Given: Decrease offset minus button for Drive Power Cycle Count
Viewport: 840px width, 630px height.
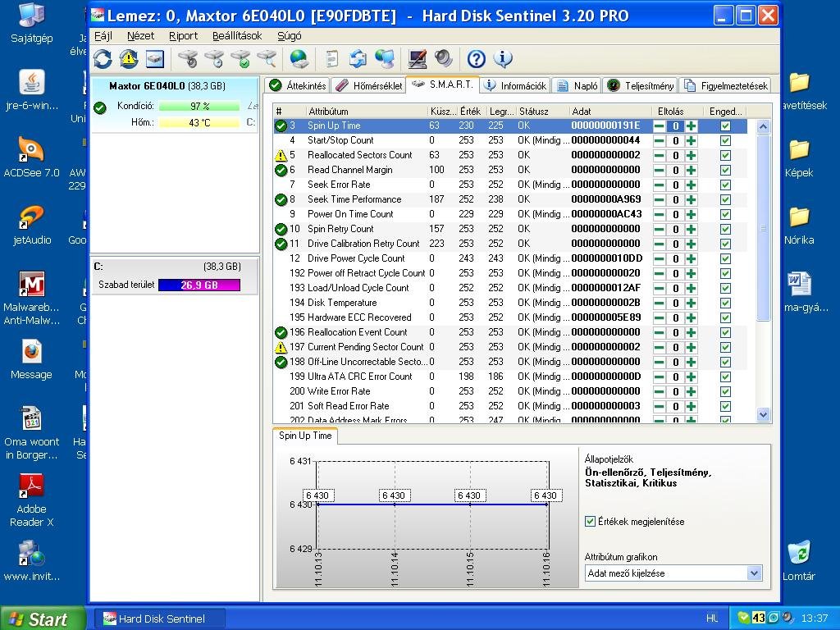Looking at the screenshot, I should point(659,258).
